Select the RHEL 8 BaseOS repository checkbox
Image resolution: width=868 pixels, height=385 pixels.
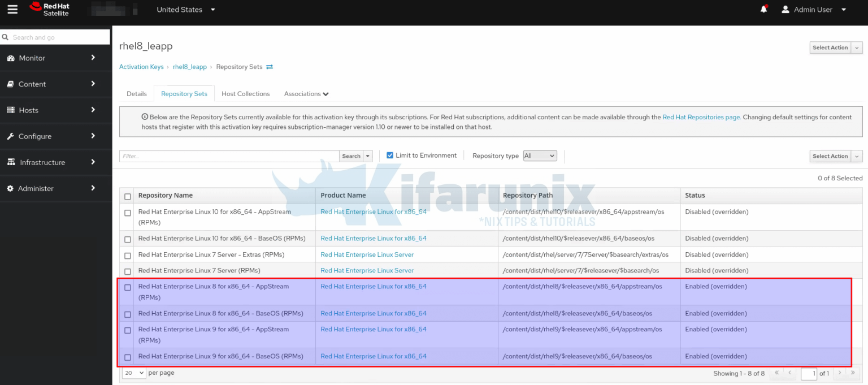click(x=128, y=314)
